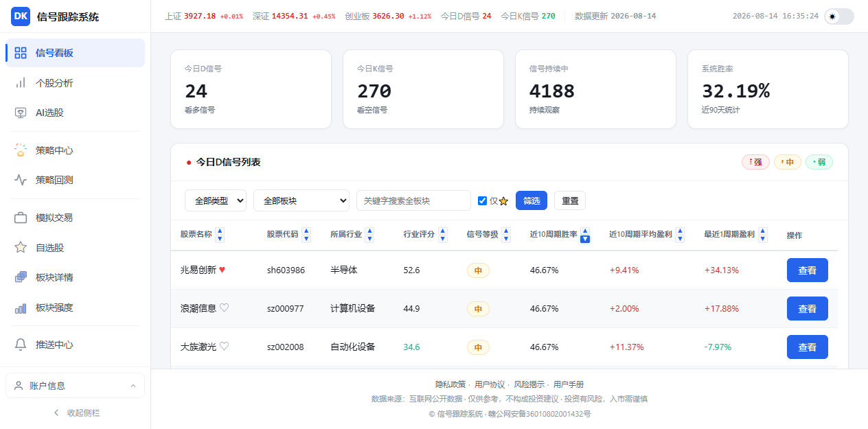Click 查看 in the 浪潮信息 row
This screenshot has height=429, width=868.
pos(808,309)
